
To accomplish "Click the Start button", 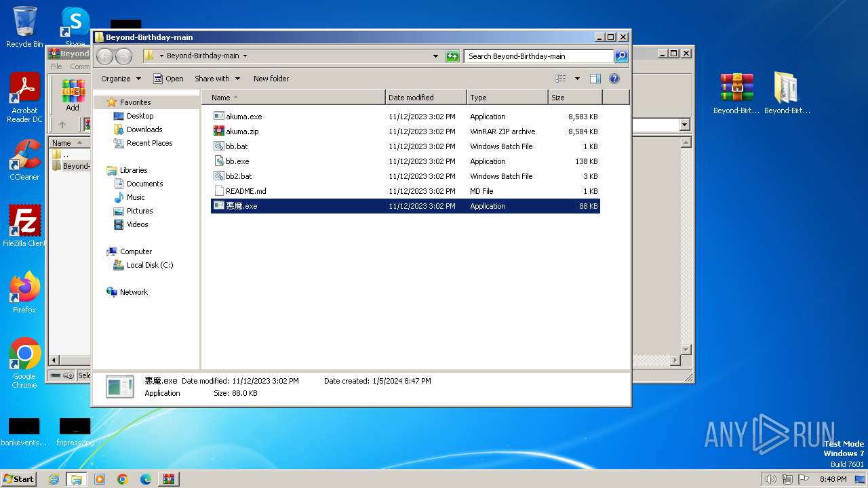I will coord(19,479).
